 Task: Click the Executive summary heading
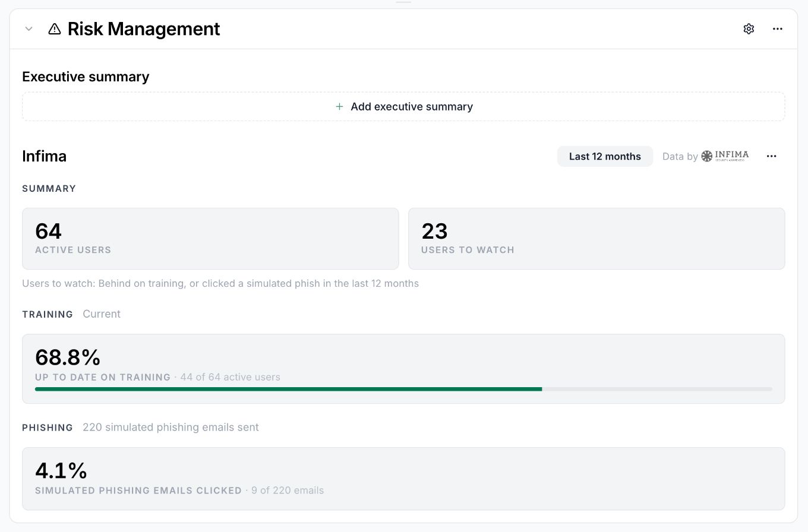coord(86,77)
